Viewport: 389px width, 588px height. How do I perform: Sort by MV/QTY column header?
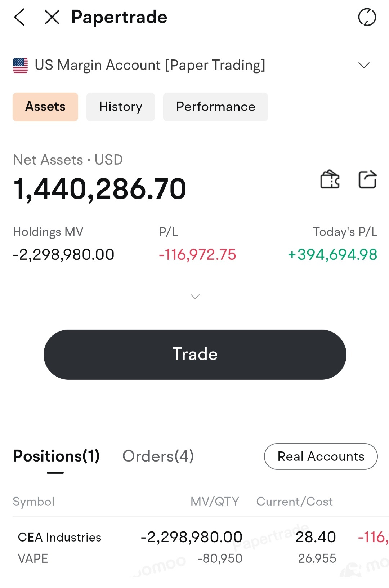click(x=215, y=502)
